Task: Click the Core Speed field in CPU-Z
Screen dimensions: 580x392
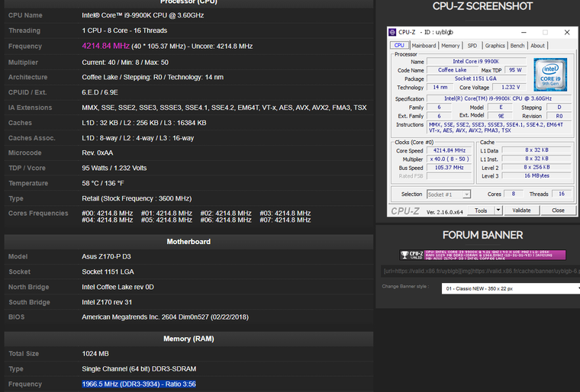Action: tap(449, 150)
